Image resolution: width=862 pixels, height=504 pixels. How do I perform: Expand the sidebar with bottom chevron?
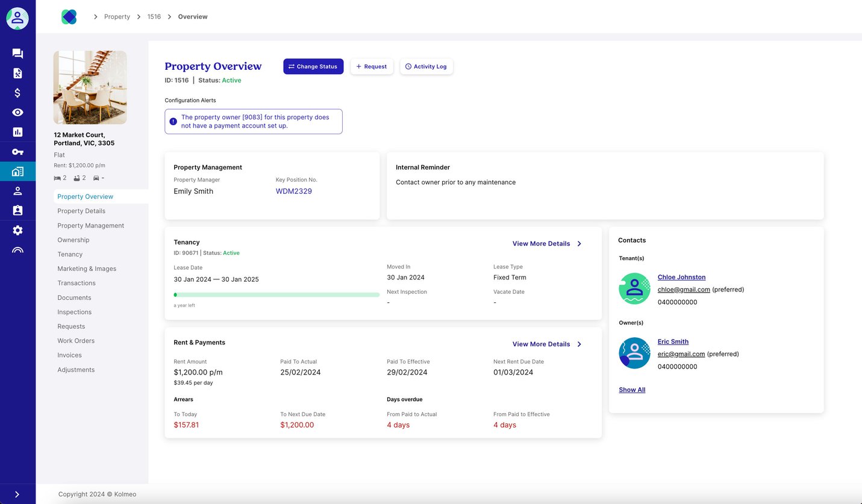(17, 494)
